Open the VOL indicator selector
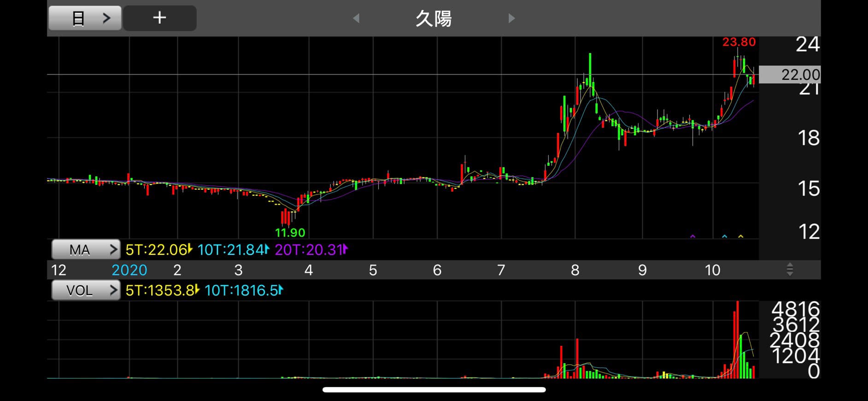The width and height of the screenshot is (868, 401). 86,290
